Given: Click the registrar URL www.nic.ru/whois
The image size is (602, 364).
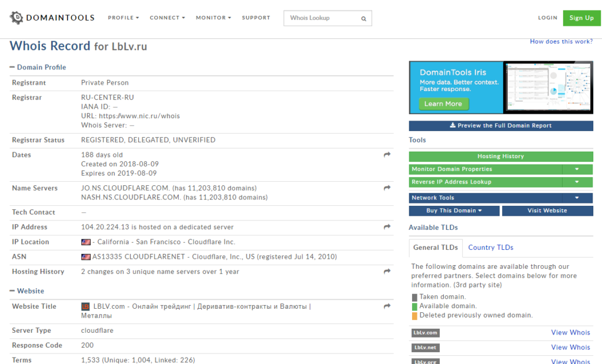Looking at the screenshot, I should [139, 116].
